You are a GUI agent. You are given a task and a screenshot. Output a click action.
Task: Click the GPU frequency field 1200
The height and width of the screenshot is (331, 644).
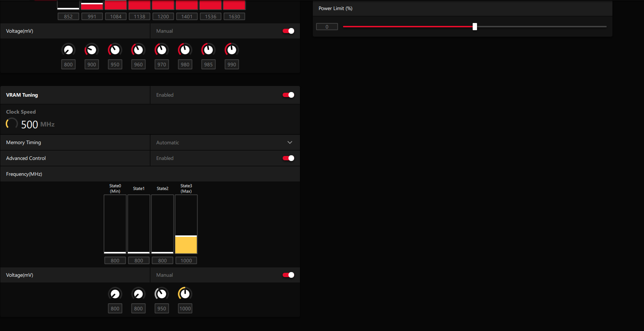tap(163, 17)
